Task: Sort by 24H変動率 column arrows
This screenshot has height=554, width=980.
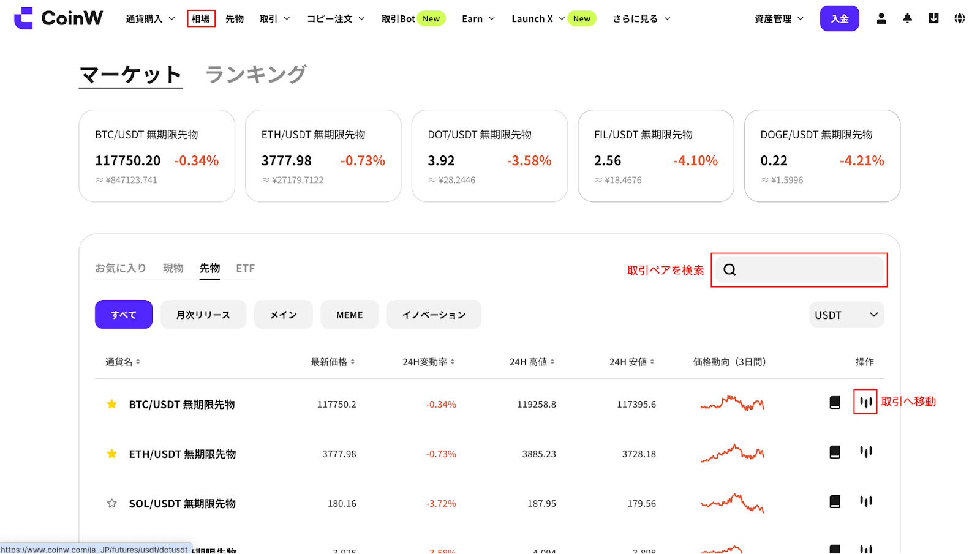Action: click(x=452, y=362)
